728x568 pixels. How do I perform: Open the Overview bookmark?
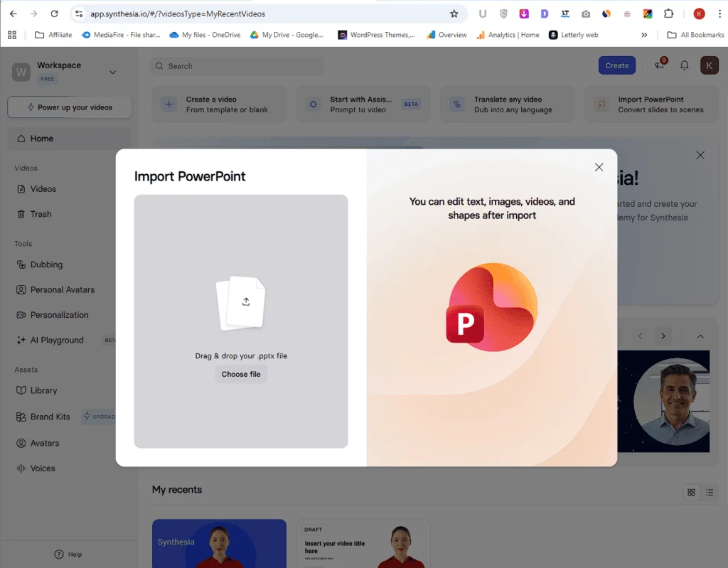pos(447,35)
